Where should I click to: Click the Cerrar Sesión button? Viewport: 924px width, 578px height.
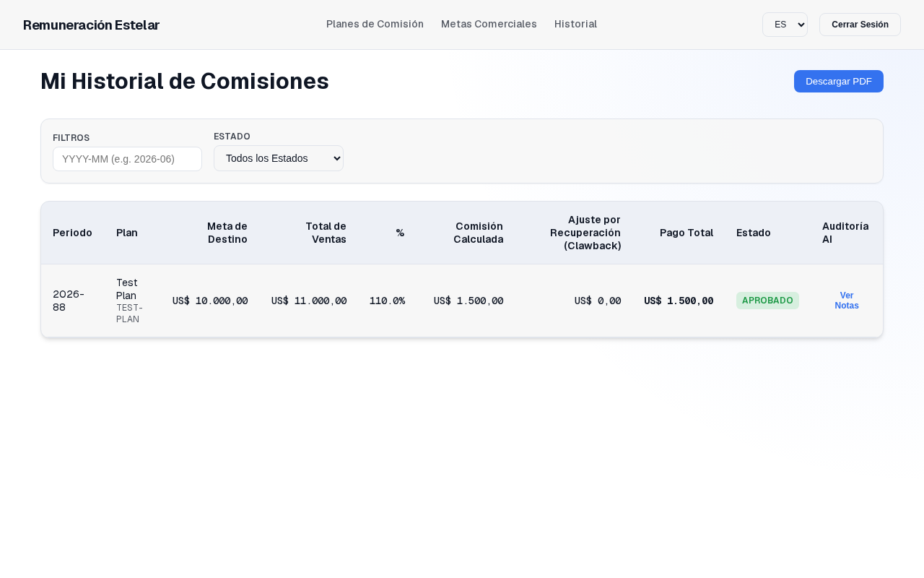(860, 25)
